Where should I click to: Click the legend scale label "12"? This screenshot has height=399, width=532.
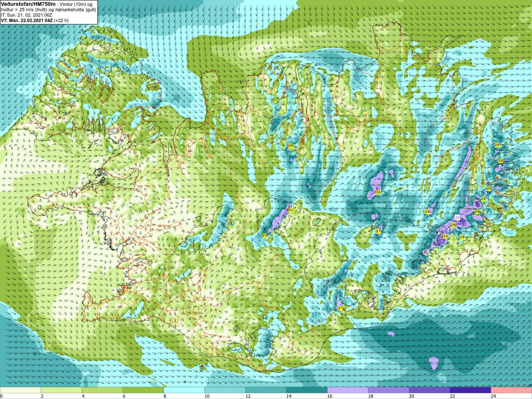[x=248, y=396]
